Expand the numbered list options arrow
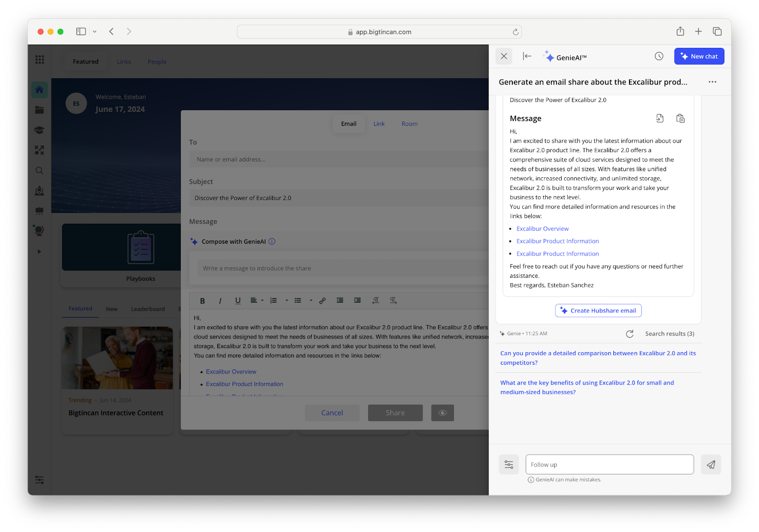759x532 pixels. pos(287,301)
